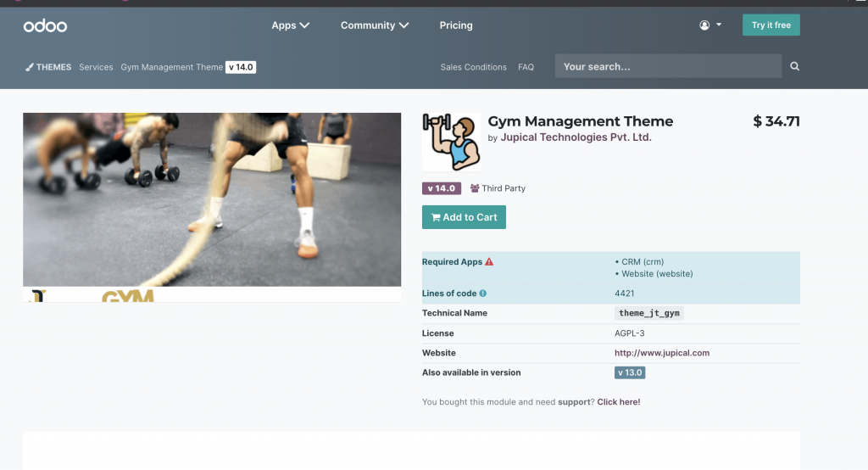Click the Themes paintbrush icon
868x470 pixels.
click(30, 67)
